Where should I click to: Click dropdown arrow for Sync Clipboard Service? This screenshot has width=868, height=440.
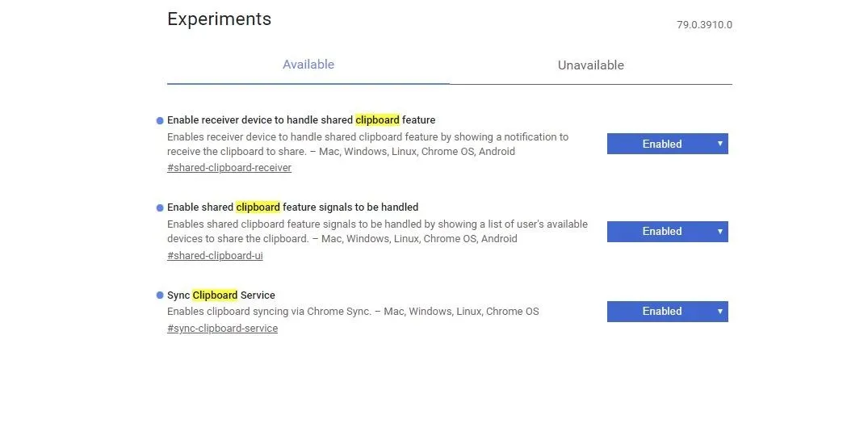click(719, 311)
